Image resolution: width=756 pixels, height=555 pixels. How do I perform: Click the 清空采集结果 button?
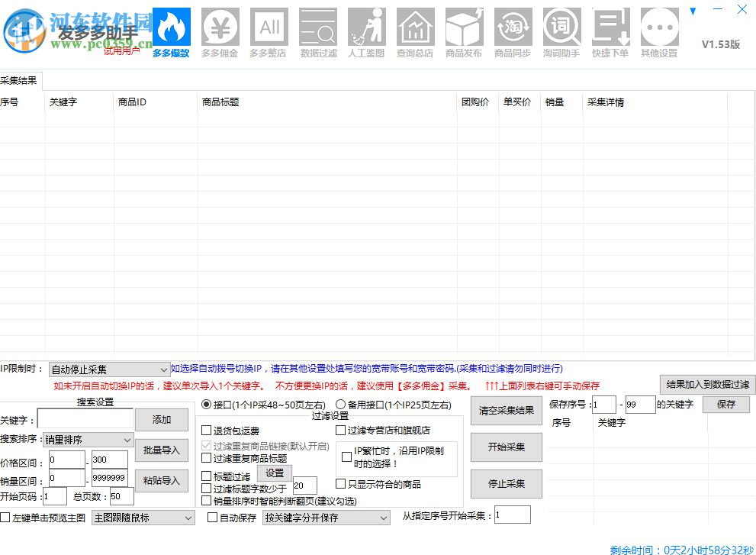point(507,411)
